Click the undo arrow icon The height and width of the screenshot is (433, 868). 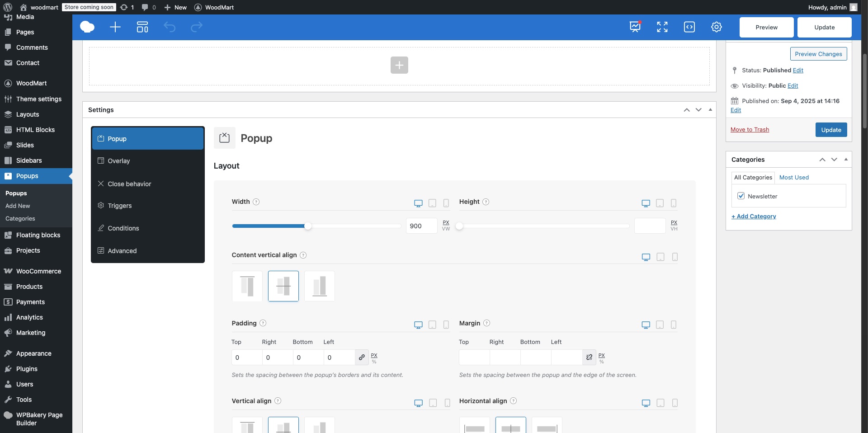click(x=170, y=27)
